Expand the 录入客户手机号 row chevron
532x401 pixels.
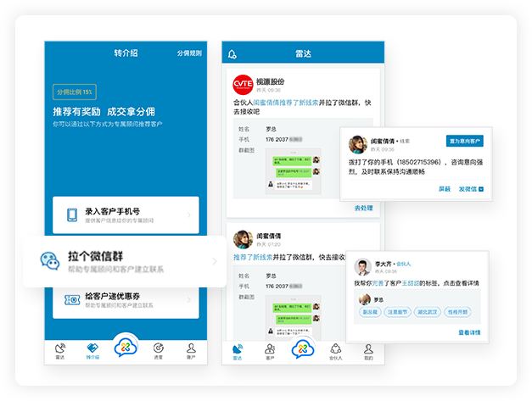(189, 215)
